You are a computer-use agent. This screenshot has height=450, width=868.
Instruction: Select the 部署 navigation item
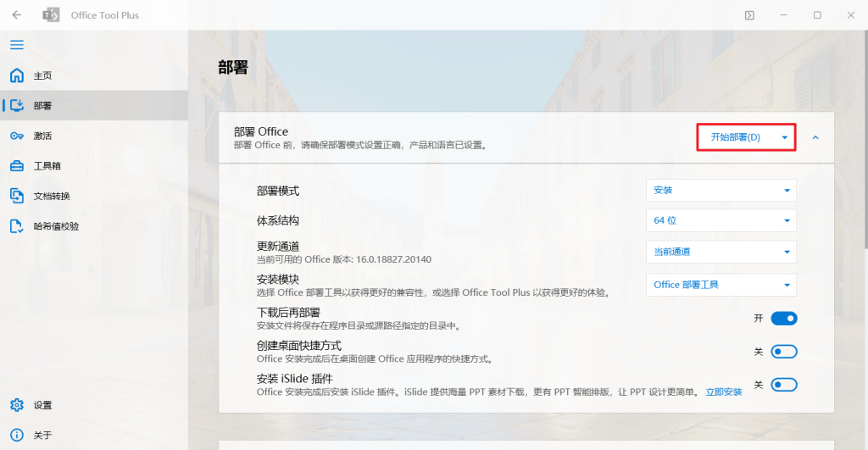(94, 105)
